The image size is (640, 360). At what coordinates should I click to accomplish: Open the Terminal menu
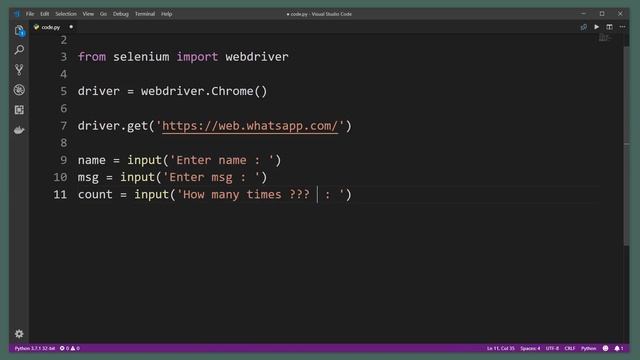coord(145,14)
